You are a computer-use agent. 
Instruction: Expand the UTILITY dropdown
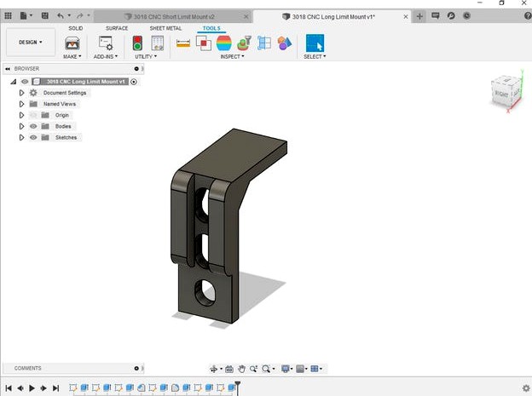coord(146,56)
